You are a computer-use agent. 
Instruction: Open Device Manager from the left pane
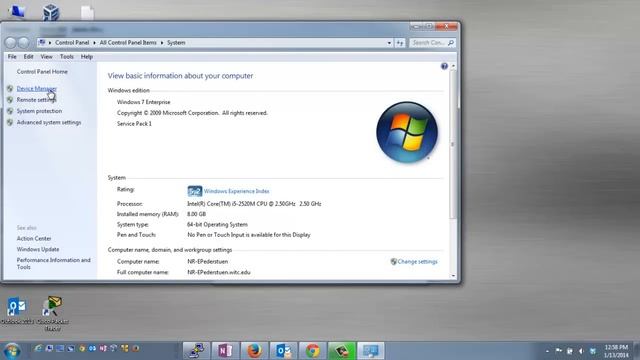[36, 89]
